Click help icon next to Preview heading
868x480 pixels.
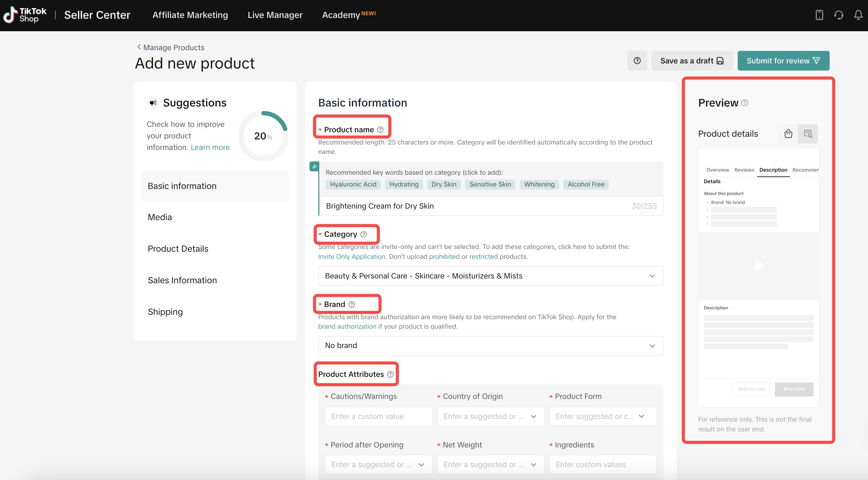click(744, 103)
